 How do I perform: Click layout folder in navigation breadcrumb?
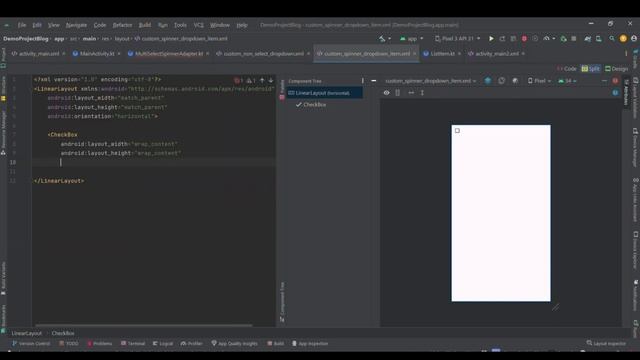[x=122, y=39]
